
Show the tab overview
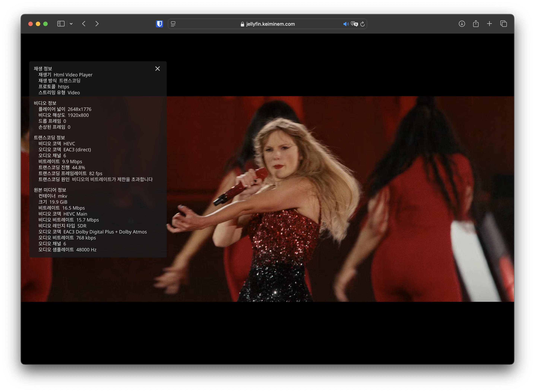(x=504, y=24)
